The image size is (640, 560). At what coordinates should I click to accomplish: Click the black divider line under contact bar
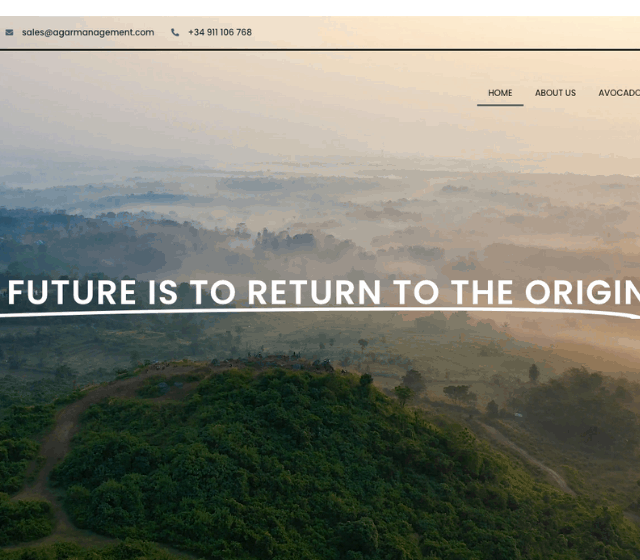point(320,50)
